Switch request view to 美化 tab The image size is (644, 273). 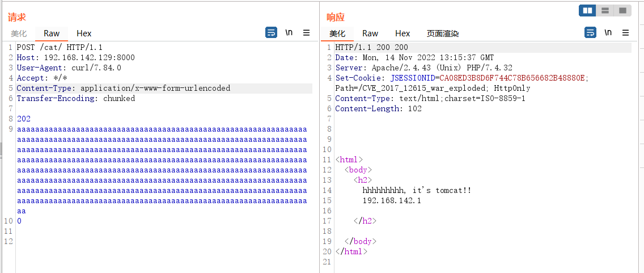pyautogui.click(x=19, y=33)
